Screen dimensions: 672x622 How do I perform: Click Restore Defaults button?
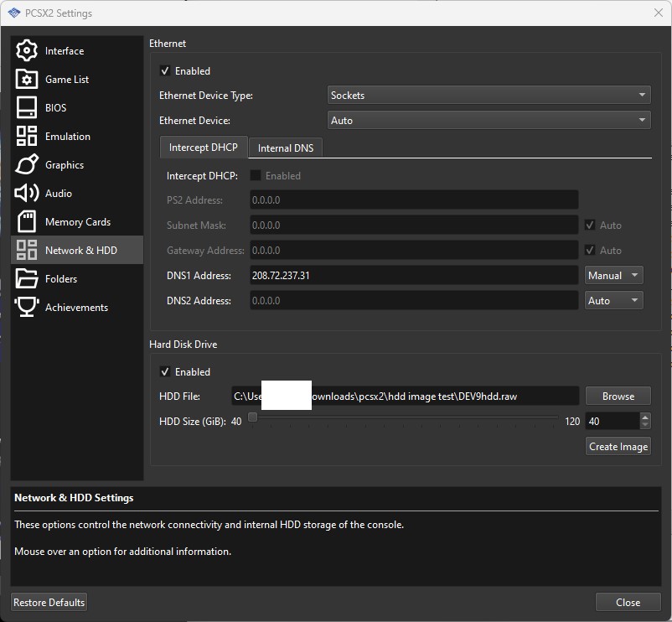pyautogui.click(x=49, y=602)
